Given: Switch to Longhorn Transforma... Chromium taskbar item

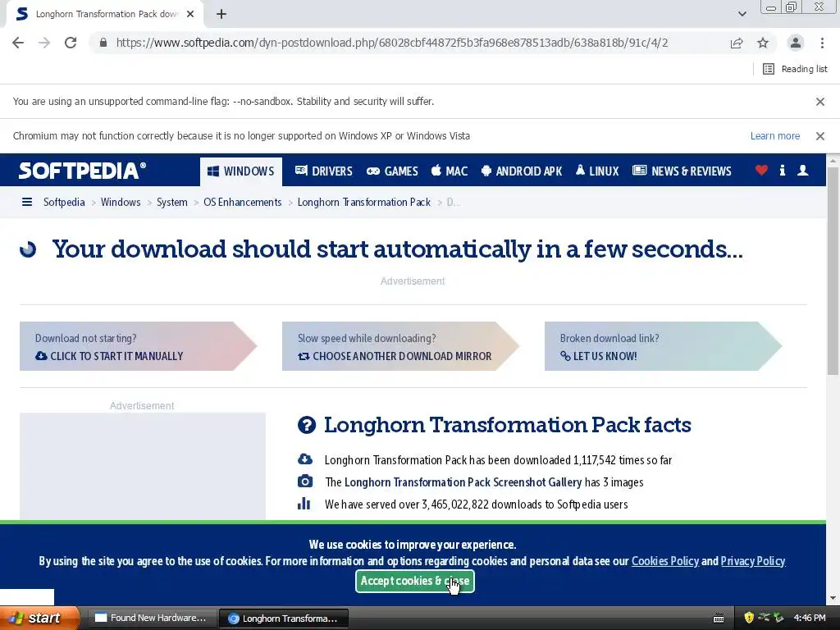Looking at the screenshot, I should click(x=284, y=619).
